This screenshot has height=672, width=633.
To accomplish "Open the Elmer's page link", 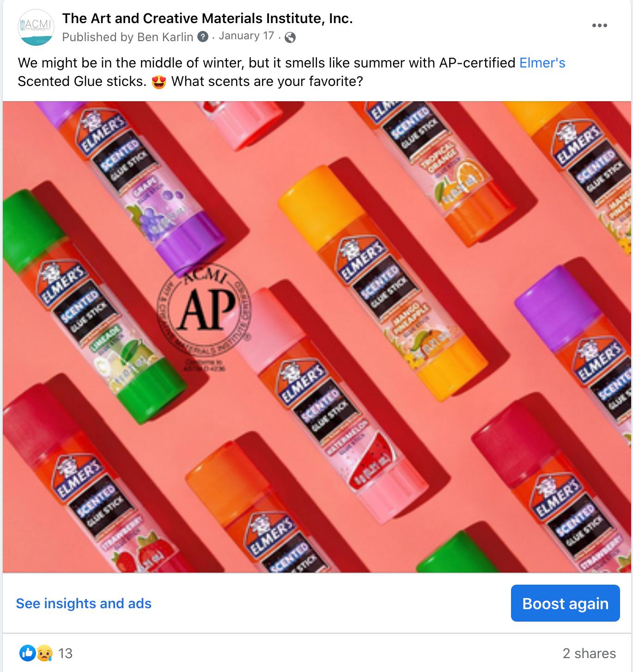I will click(542, 63).
